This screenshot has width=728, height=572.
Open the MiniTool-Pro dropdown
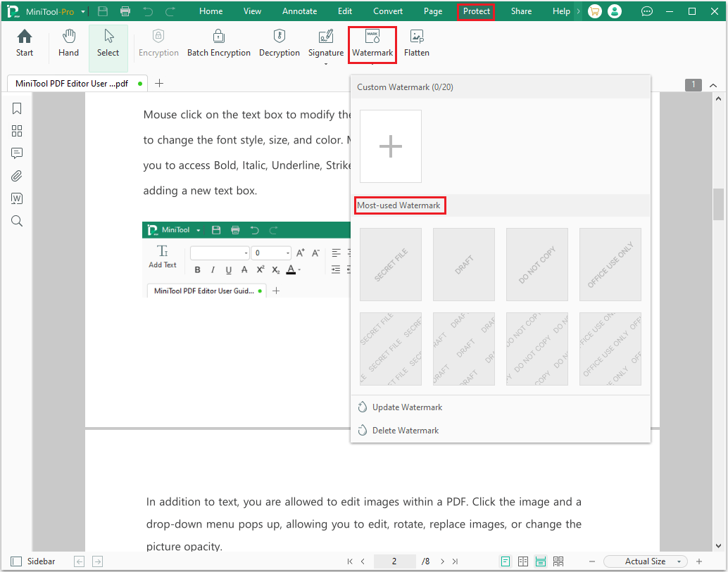[x=82, y=11]
